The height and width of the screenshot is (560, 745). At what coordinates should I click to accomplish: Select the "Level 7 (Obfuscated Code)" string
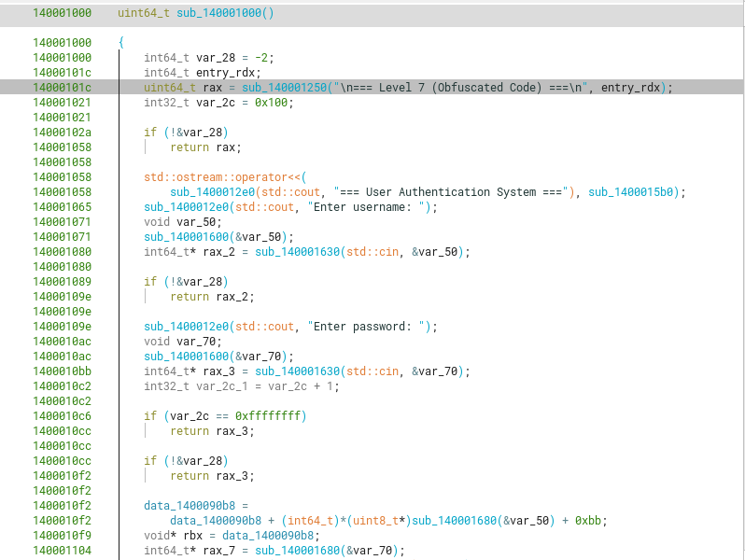coord(466,88)
